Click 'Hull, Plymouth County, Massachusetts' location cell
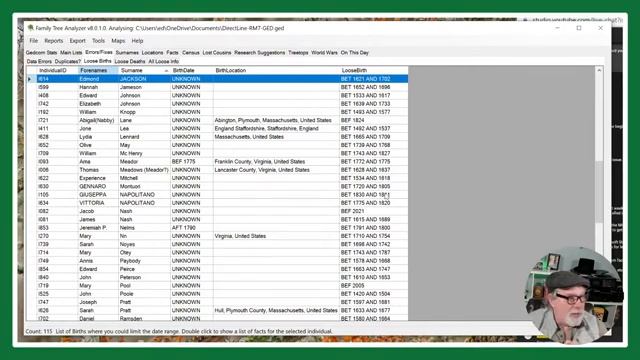Viewport: 640px width, 360px height. 276,310
